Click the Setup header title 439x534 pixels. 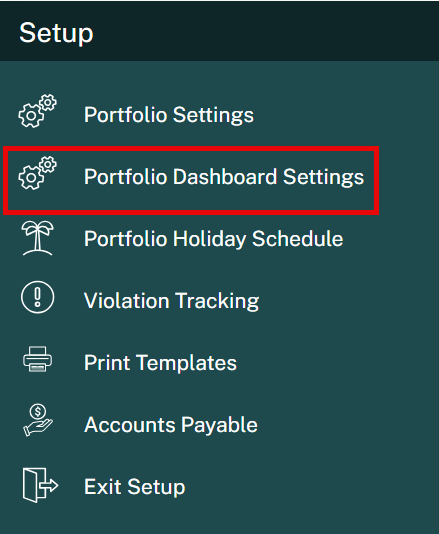tap(56, 33)
